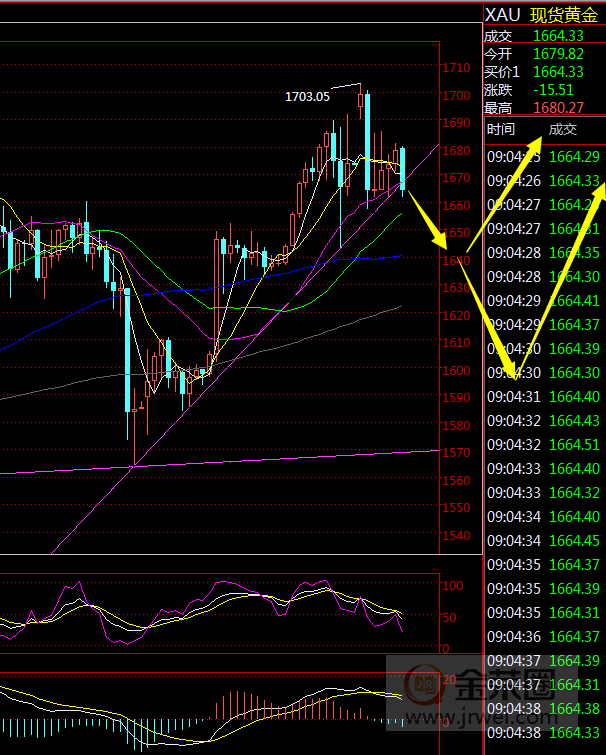This screenshot has width=606, height=755.
Task: Click the 时间 column header
Action: (501, 129)
